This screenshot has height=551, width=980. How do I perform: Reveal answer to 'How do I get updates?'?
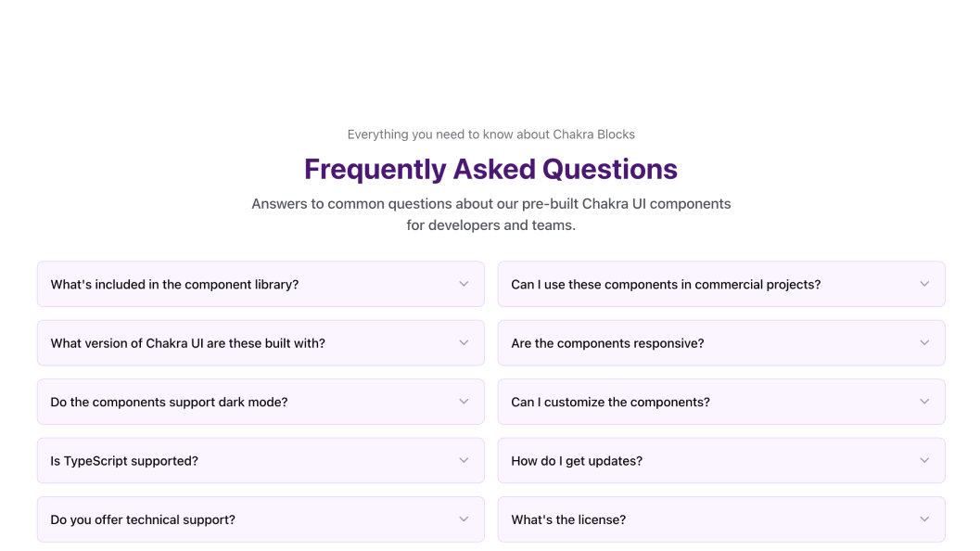tap(577, 461)
